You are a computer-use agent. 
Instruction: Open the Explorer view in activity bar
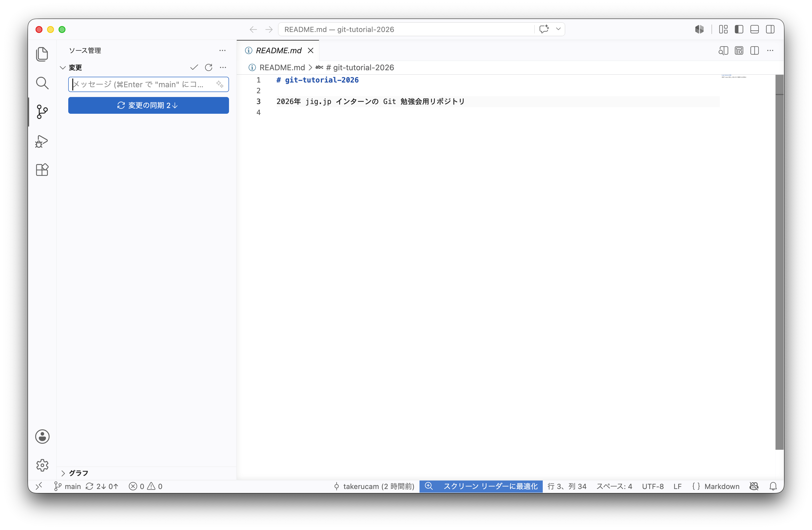coord(42,54)
